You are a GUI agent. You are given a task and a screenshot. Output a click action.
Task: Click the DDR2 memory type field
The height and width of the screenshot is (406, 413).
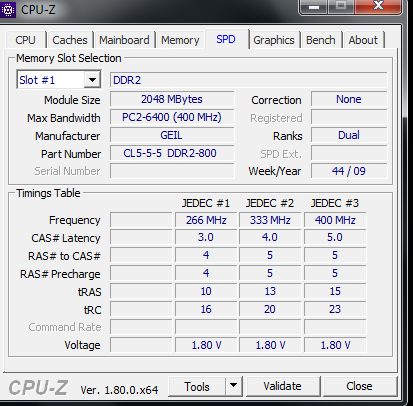[x=249, y=80]
